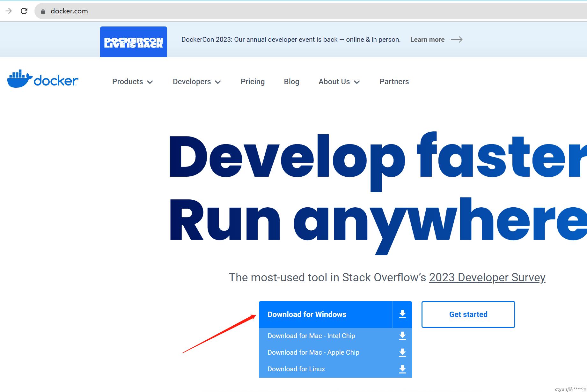Image resolution: width=587 pixels, height=392 pixels.
Task: Open the 2023 Developer Survey link
Action: (x=487, y=277)
